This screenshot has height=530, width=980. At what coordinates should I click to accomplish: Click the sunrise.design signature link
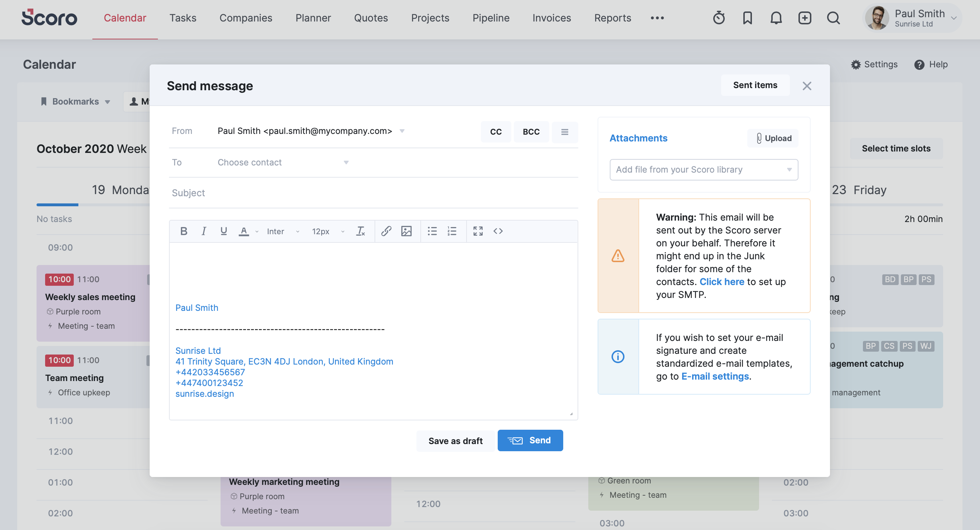tap(205, 394)
